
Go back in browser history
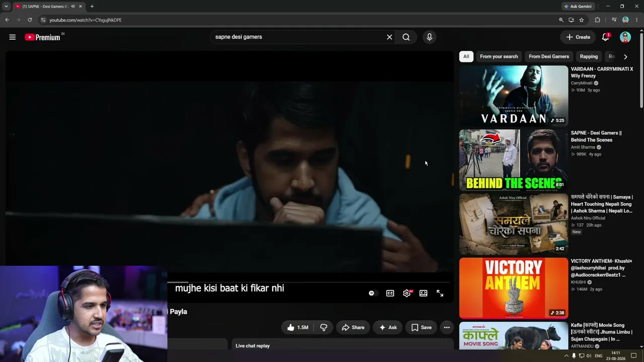coord(7,20)
